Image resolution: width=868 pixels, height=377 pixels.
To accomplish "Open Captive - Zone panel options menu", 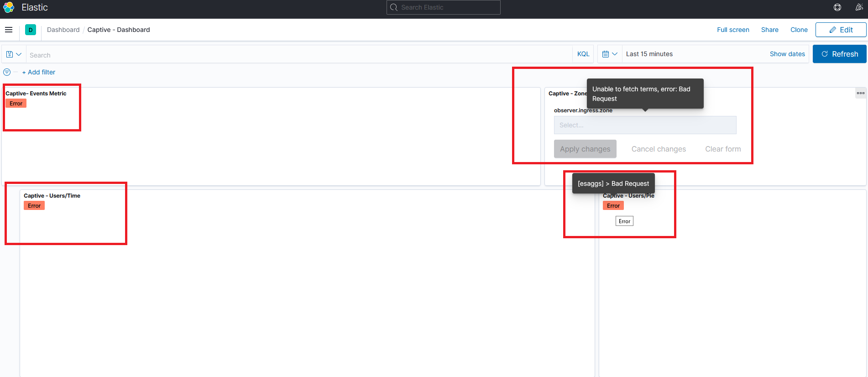I will pyautogui.click(x=861, y=93).
